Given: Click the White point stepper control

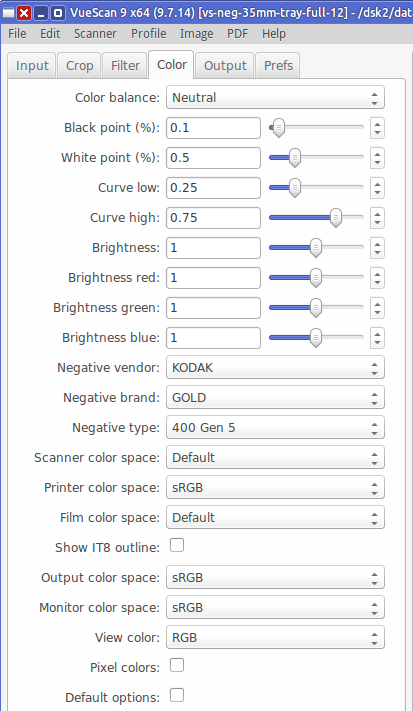Looking at the screenshot, I should tap(377, 158).
